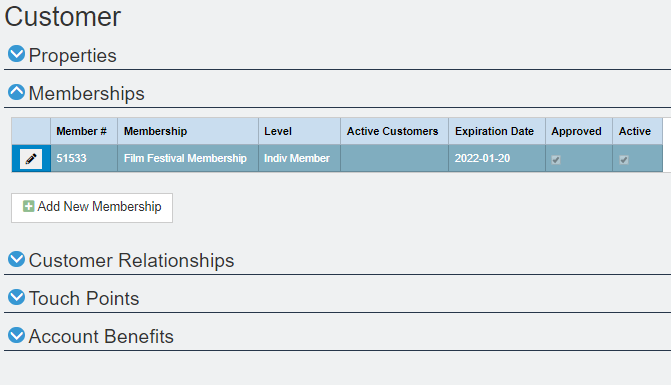Image resolution: width=671 pixels, height=385 pixels.
Task: Expand the Touch Points chevron icon
Action: [16, 297]
